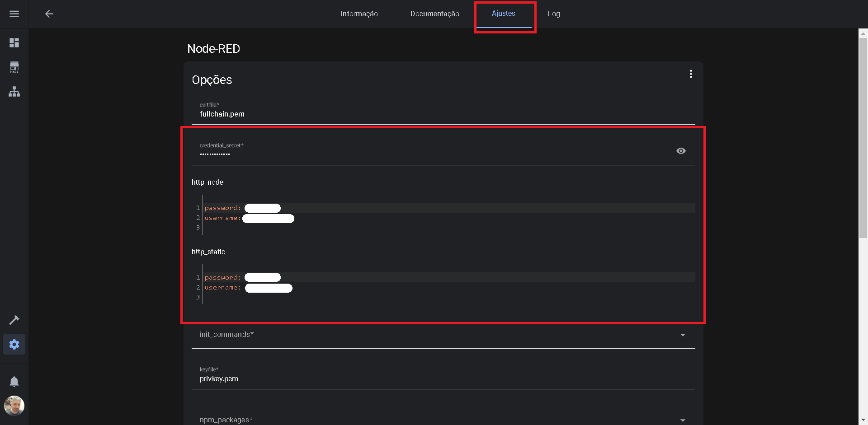868x425 pixels.
Task: Open the user profile avatar
Action: (14, 406)
